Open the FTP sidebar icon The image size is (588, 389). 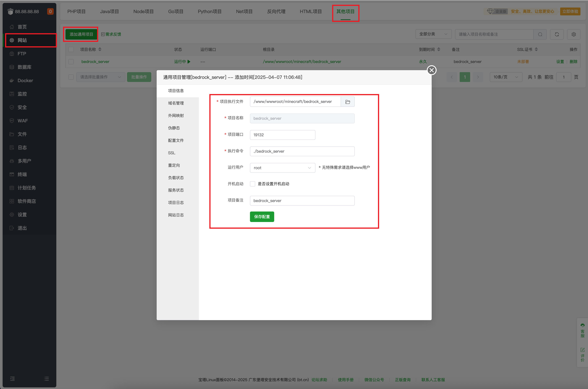[x=12, y=54]
